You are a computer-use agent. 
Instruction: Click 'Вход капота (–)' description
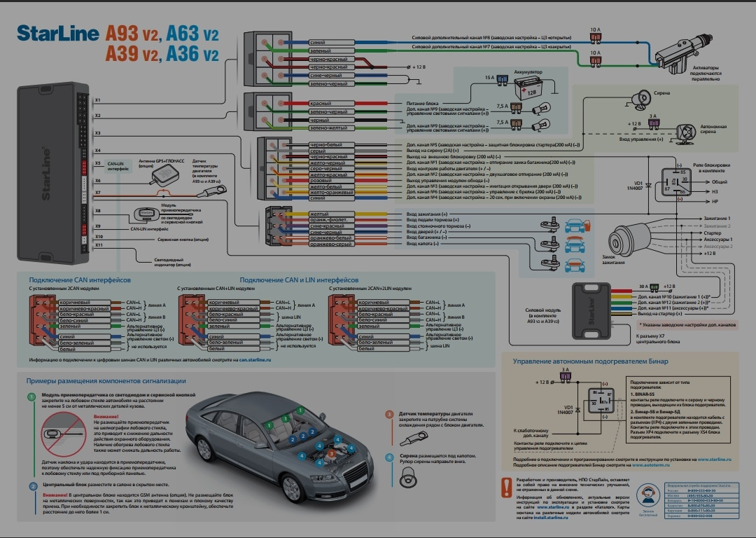click(x=422, y=244)
